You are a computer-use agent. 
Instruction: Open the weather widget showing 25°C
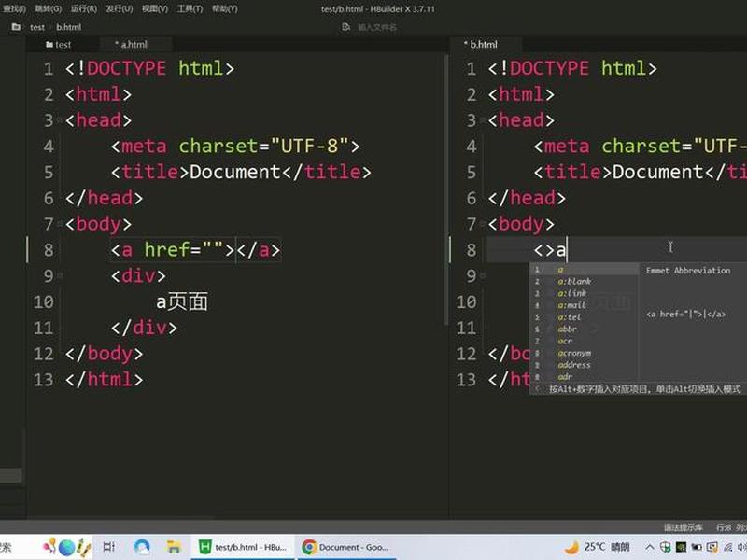[597, 547]
